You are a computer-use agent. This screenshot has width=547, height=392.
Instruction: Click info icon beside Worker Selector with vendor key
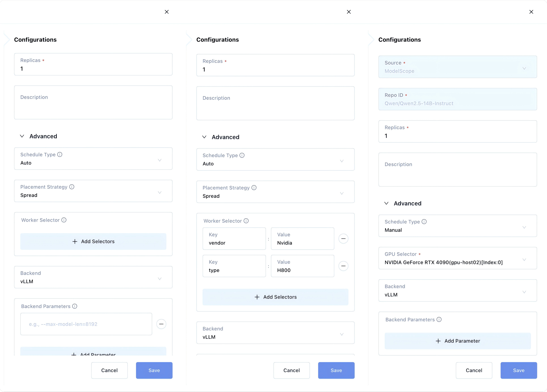tap(246, 221)
